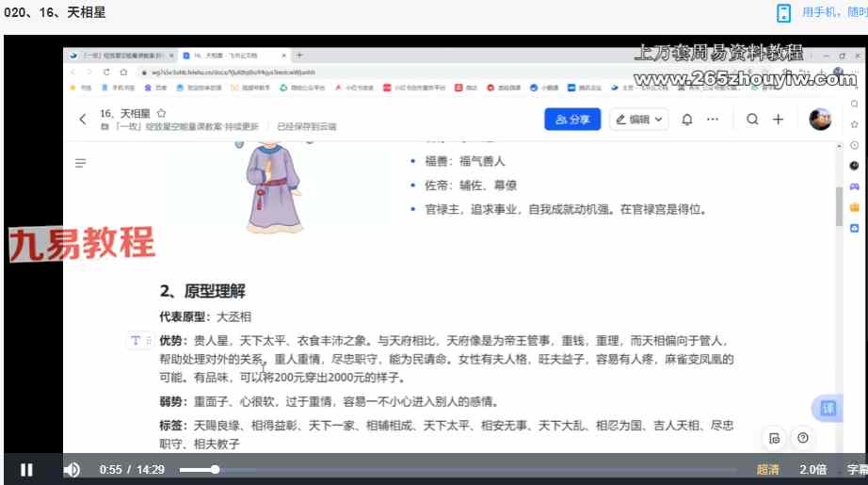Star the 天相星 document as favorite
Screen dimensions: 868x485
point(161,112)
